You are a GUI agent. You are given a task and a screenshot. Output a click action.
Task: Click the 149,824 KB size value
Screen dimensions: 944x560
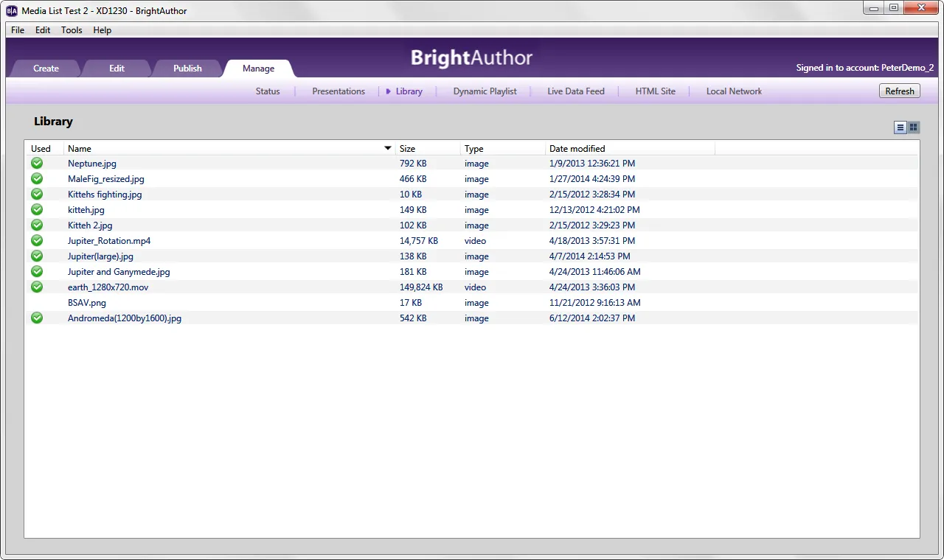click(421, 287)
